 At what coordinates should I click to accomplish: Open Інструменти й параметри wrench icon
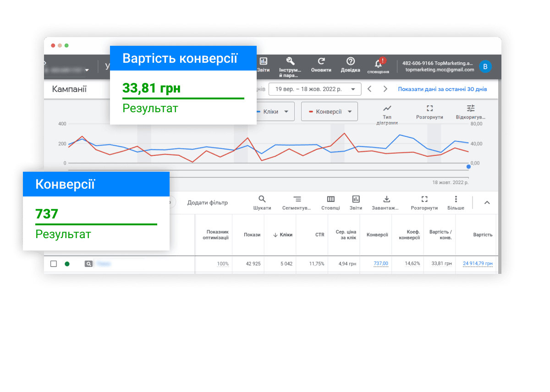[x=290, y=61]
